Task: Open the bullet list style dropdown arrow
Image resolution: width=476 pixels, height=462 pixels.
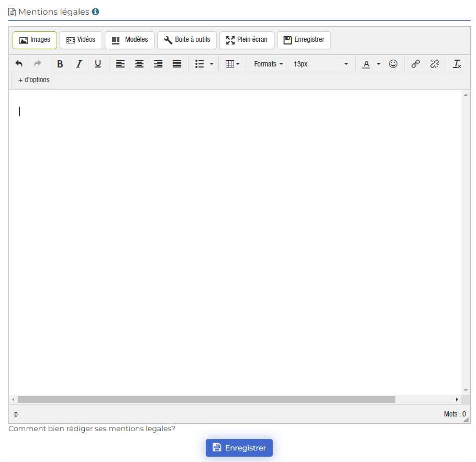Action: point(212,64)
